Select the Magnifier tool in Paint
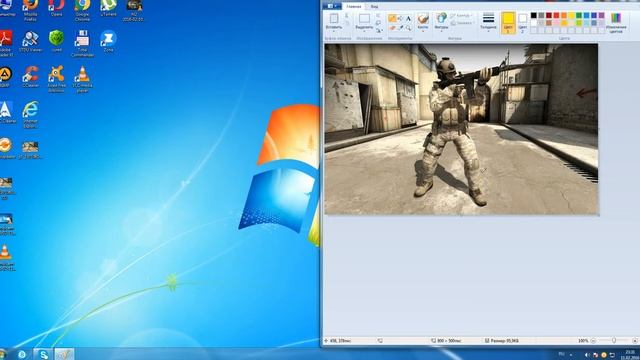 tap(408, 28)
